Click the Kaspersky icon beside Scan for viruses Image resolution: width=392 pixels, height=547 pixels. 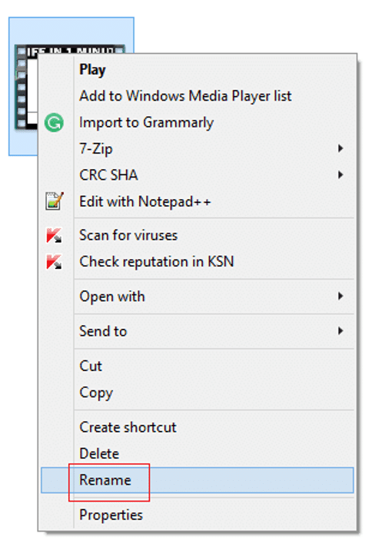[x=54, y=235]
